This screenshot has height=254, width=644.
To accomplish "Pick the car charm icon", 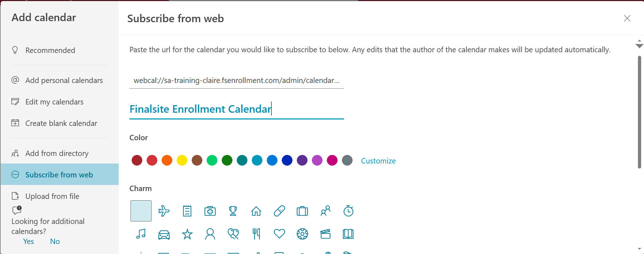I will (x=164, y=234).
